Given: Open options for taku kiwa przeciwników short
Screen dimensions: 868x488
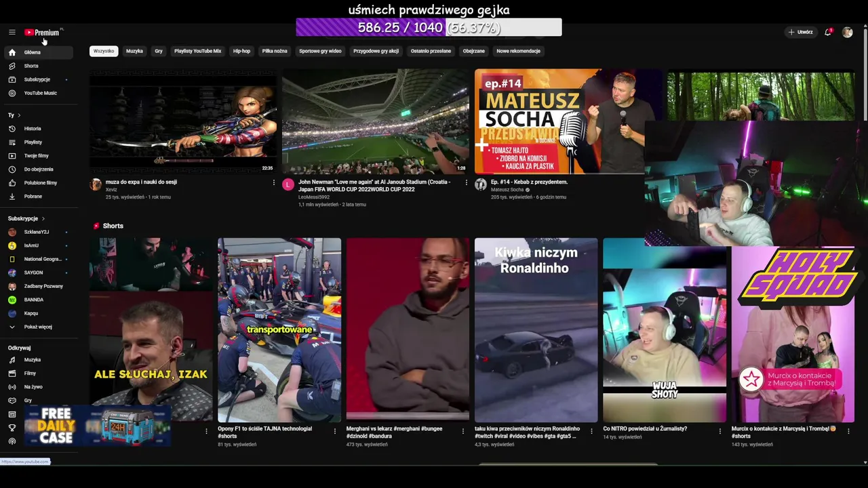Looking at the screenshot, I should tap(592, 430).
